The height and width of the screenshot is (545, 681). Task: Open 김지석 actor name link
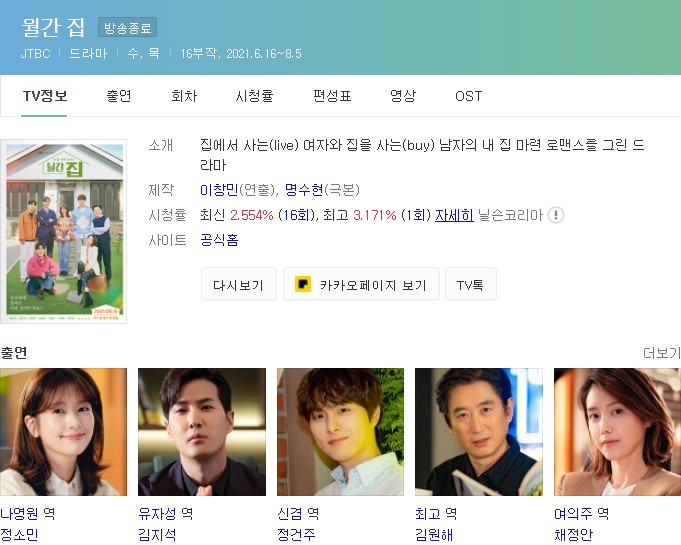click(157, 534)
